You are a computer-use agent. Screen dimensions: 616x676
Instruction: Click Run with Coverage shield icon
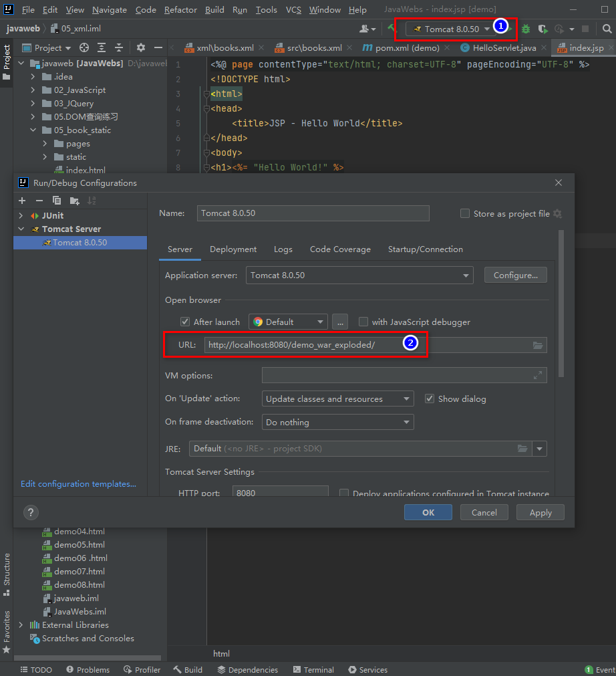543,29
